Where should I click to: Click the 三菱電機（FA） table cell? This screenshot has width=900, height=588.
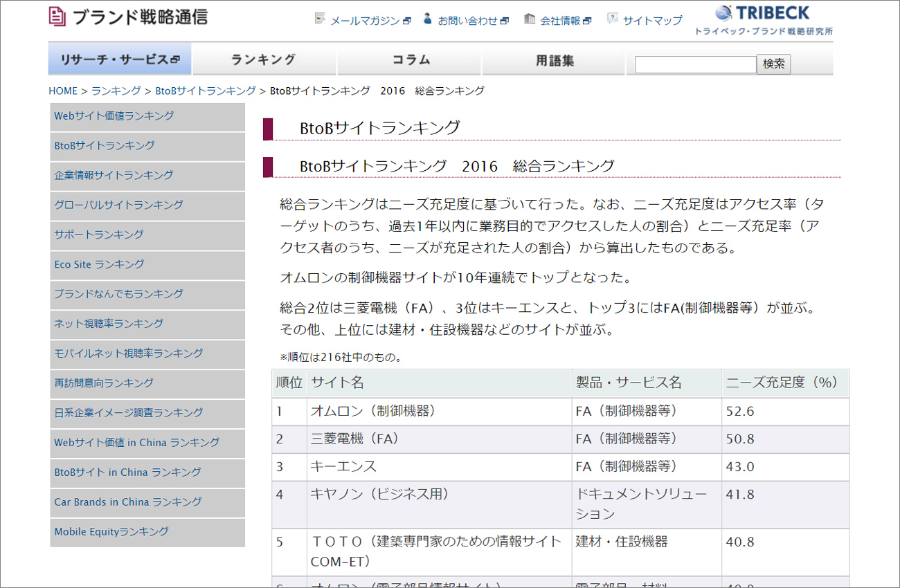pyautogui.click(x=440, y=439)
